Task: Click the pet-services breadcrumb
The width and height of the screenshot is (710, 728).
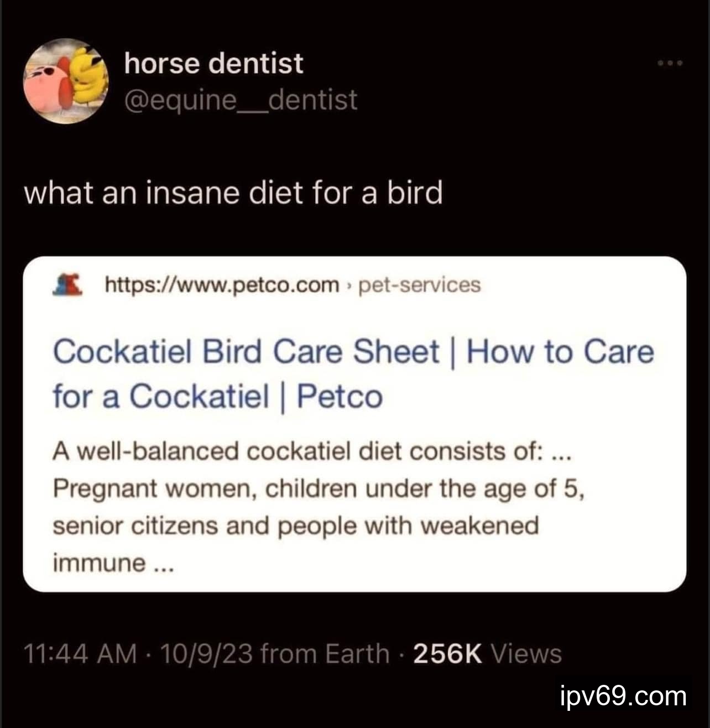Action: (x=420, y=285)
